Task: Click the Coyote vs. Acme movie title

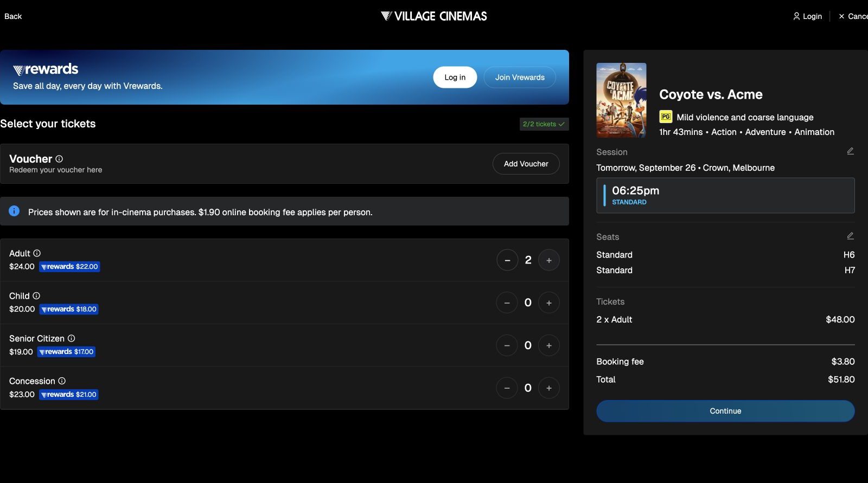Action: 711,94
